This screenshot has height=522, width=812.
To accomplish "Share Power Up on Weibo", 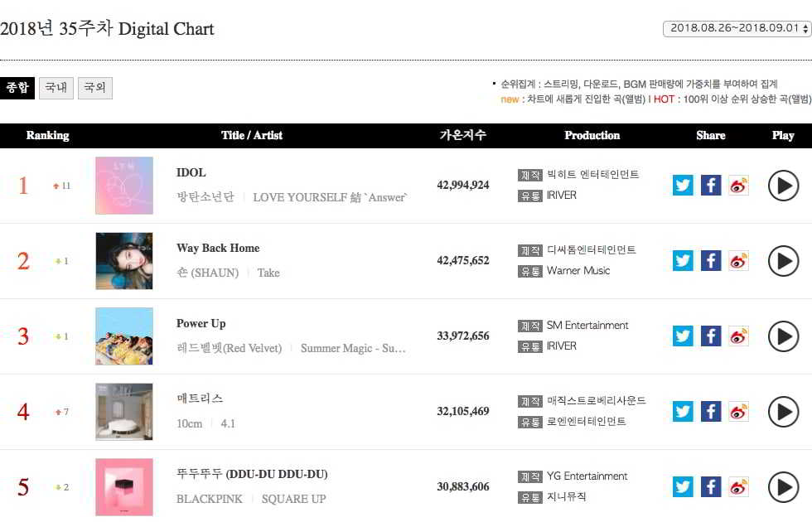I will point(738,336).
